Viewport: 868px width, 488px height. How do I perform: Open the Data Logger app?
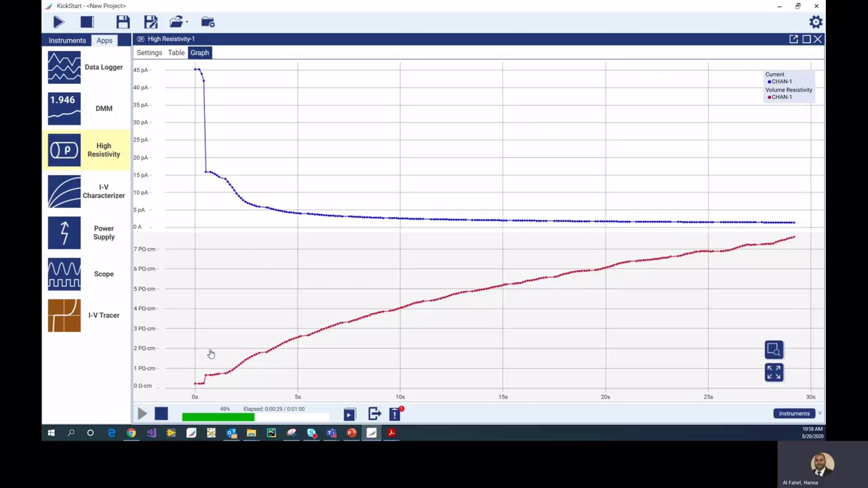click(x=85, y=66)
